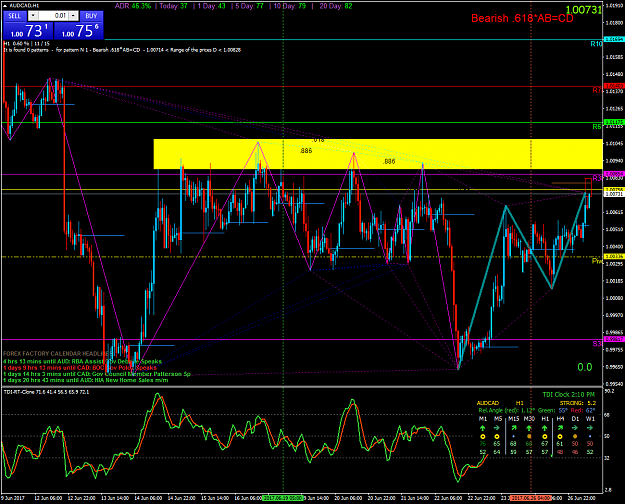Click the orange dot under D1 arrow
This screenshot has height=504, width=625.
pos(575,437)
